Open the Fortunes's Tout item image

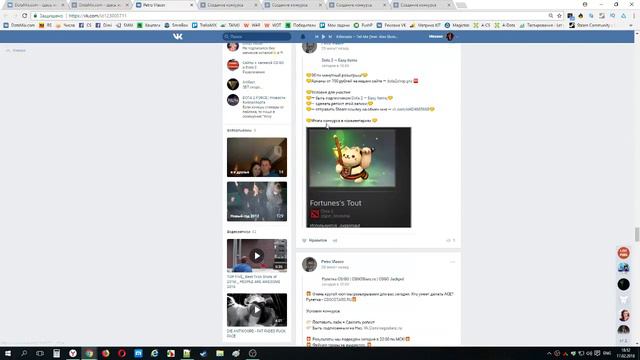coord(358,177)
